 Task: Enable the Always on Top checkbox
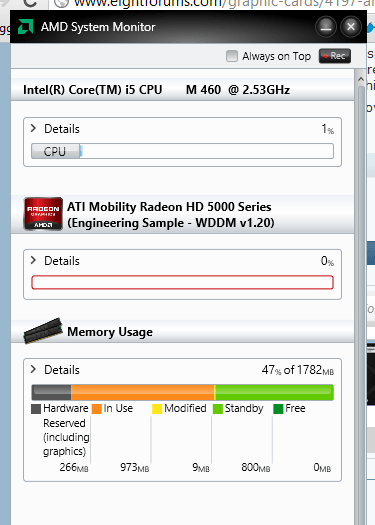click(232, 56)
